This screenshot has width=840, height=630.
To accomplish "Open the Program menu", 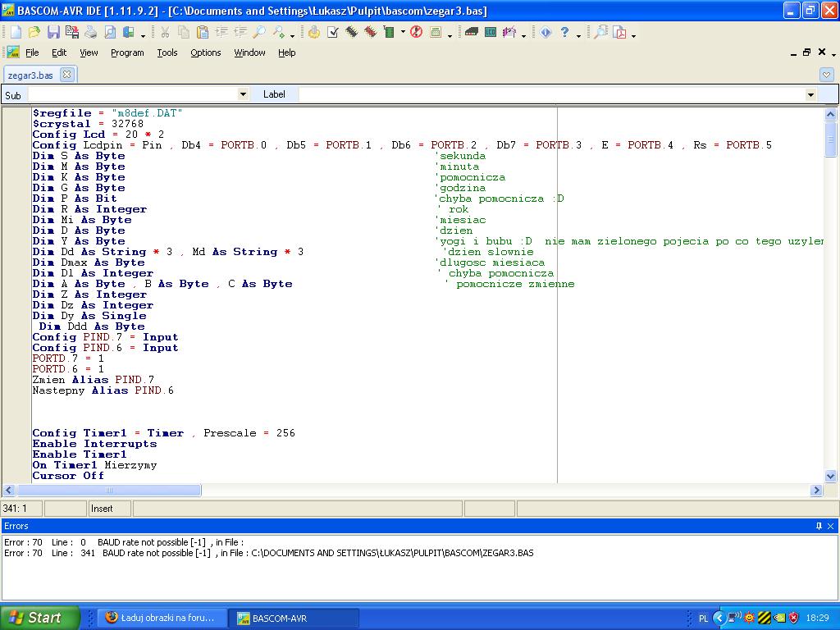I will coord(127,52).
